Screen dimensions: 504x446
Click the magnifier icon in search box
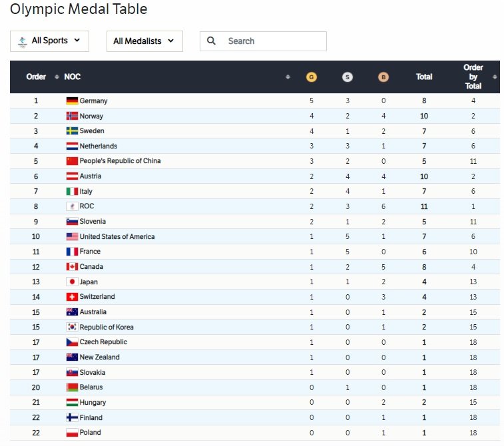(x=212, y=41)
